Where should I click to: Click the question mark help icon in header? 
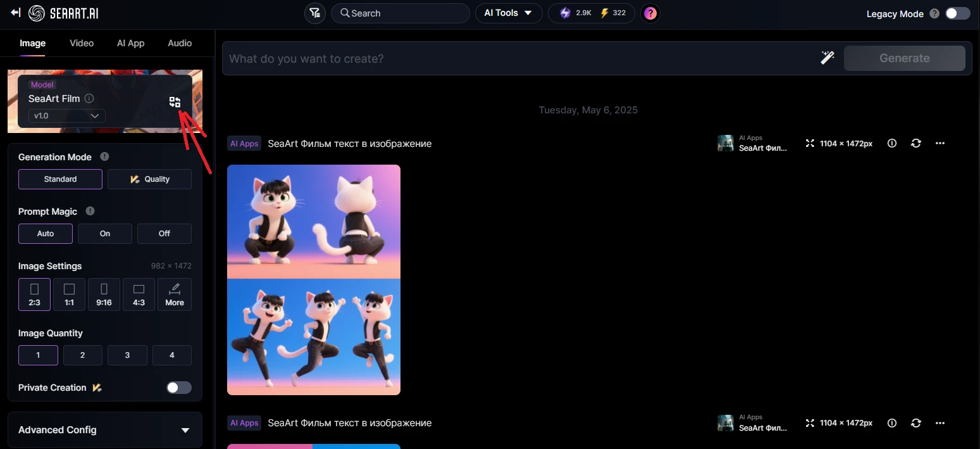point(650,13)
